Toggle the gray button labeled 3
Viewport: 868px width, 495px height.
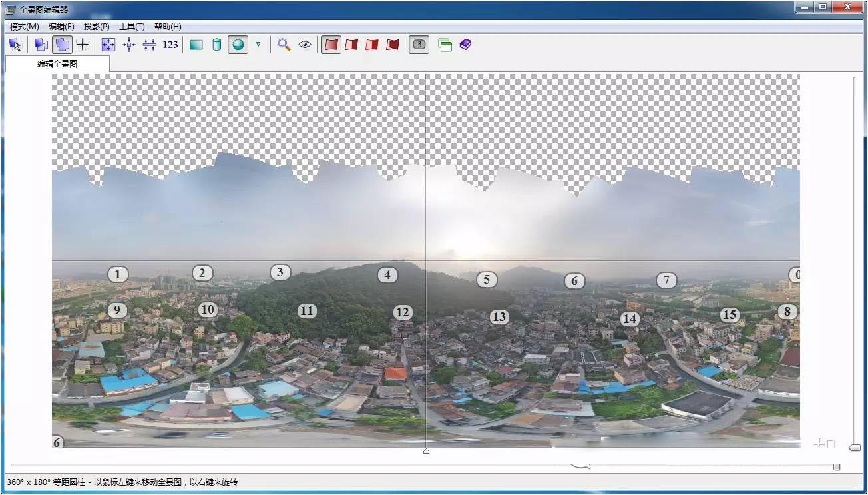419,45
